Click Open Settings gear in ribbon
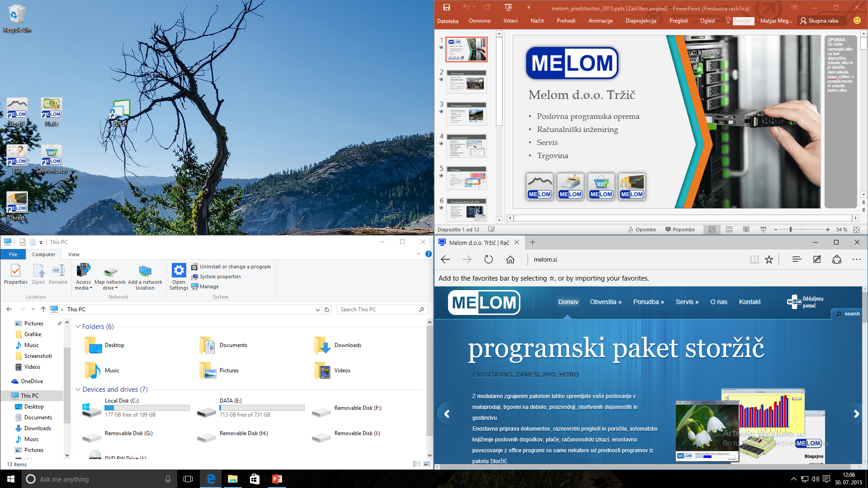 (179, 271)
